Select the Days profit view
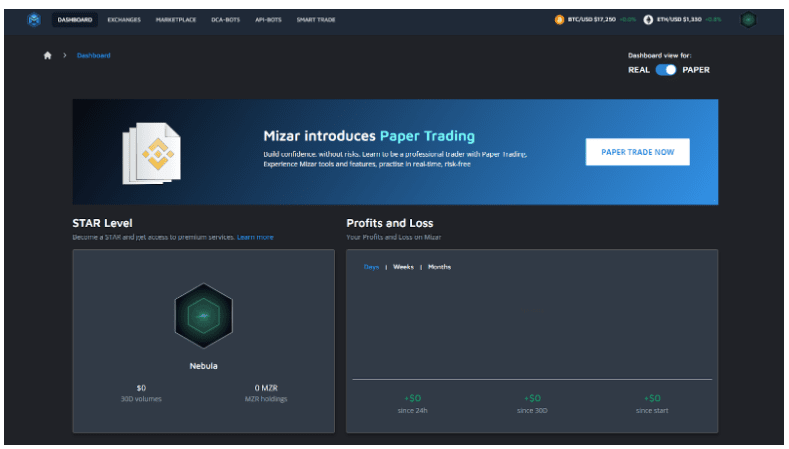The width and height of the screenshot is (789, 449). click(x=371, y=267)
